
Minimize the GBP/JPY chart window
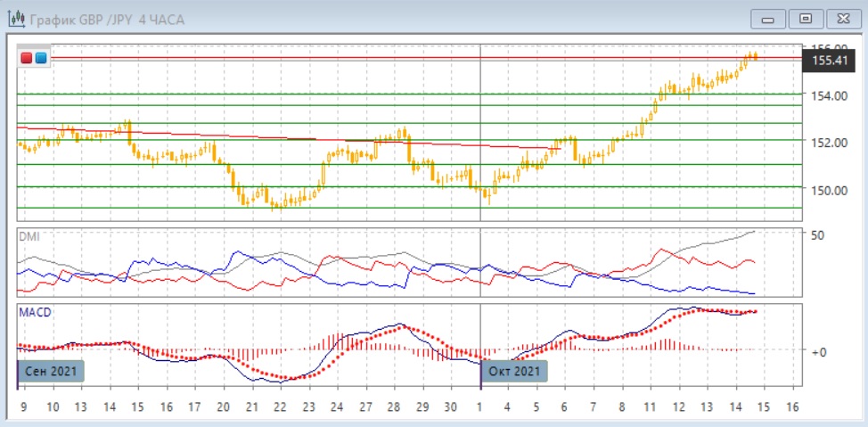coord(768,19)
